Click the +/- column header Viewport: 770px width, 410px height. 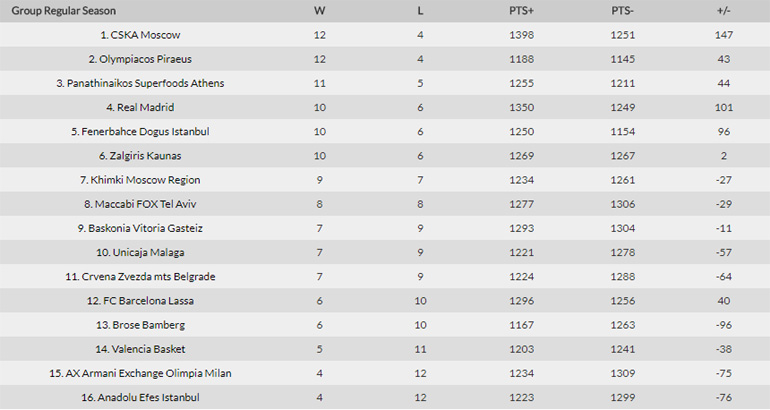pos(724,10)
